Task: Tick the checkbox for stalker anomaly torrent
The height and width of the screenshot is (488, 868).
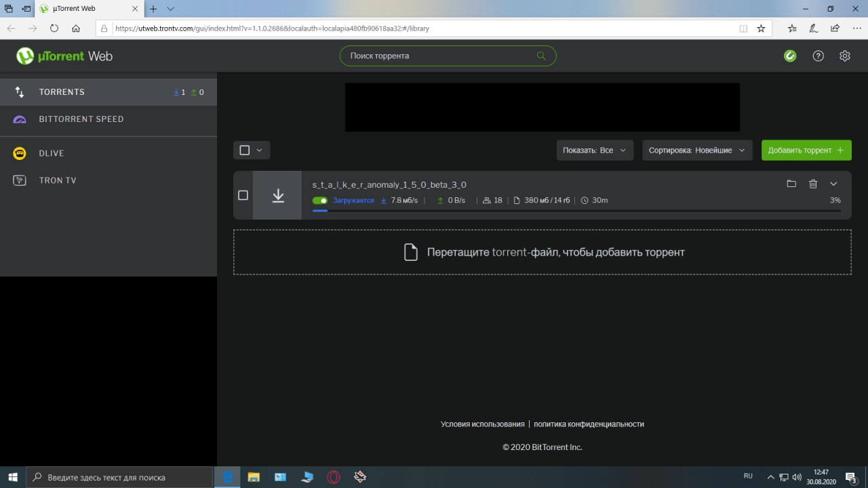Action: pyautogui.click(x=243, y=195)
